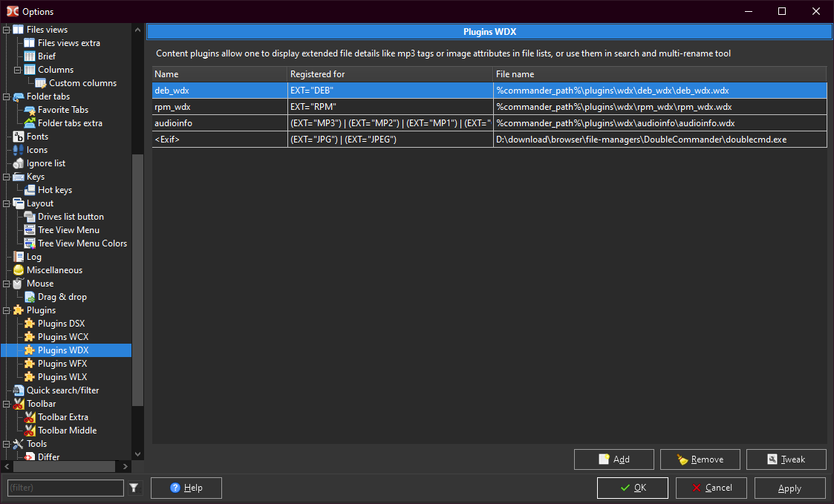Viewport: 834px width, 504px height.
Task: Collapse the Columns tree node
Action: pos(18,70)
